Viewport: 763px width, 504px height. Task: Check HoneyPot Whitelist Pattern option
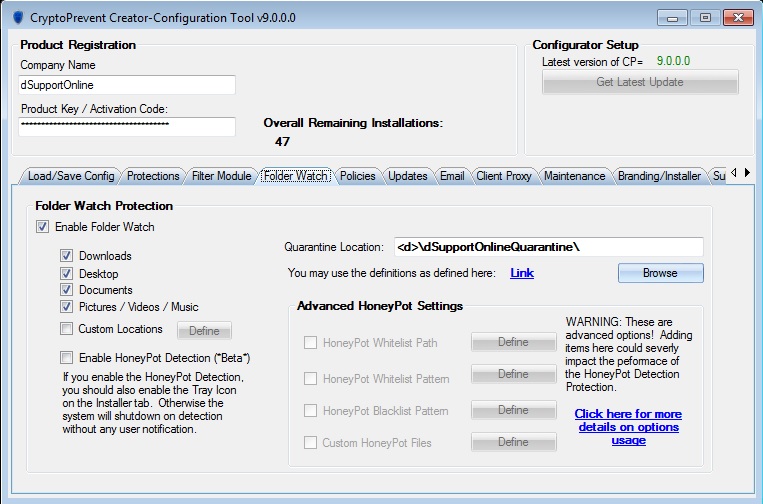pyautogui.click(x=310, y=378)
